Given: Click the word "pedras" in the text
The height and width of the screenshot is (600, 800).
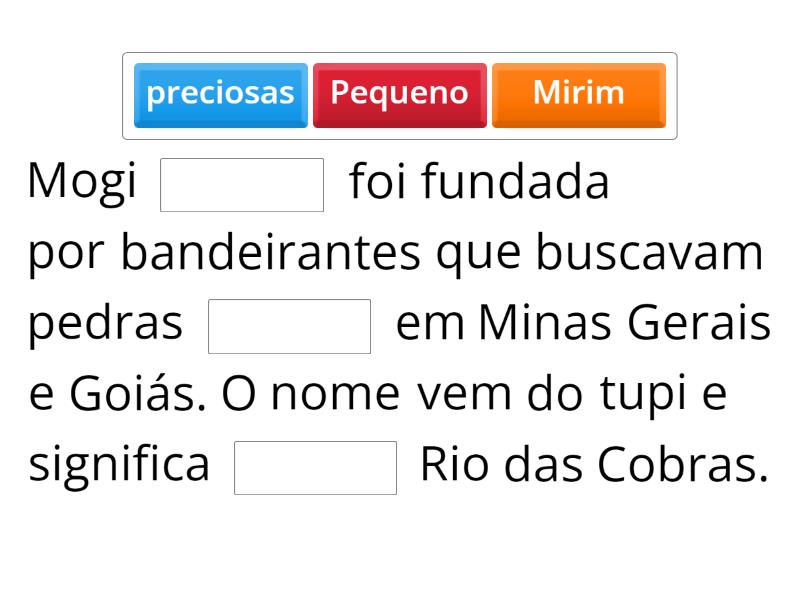Looking at the screenshot, I should pyautogui.click(x=105, y=325).
